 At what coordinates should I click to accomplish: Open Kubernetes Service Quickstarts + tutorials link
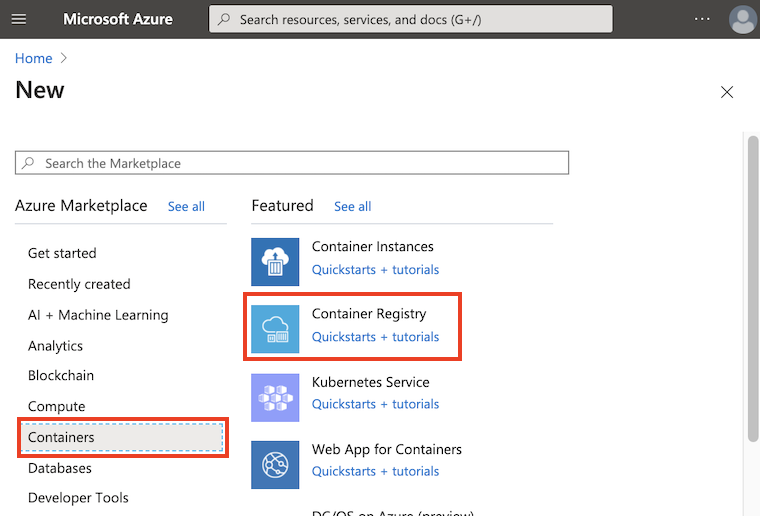(375, 404)
